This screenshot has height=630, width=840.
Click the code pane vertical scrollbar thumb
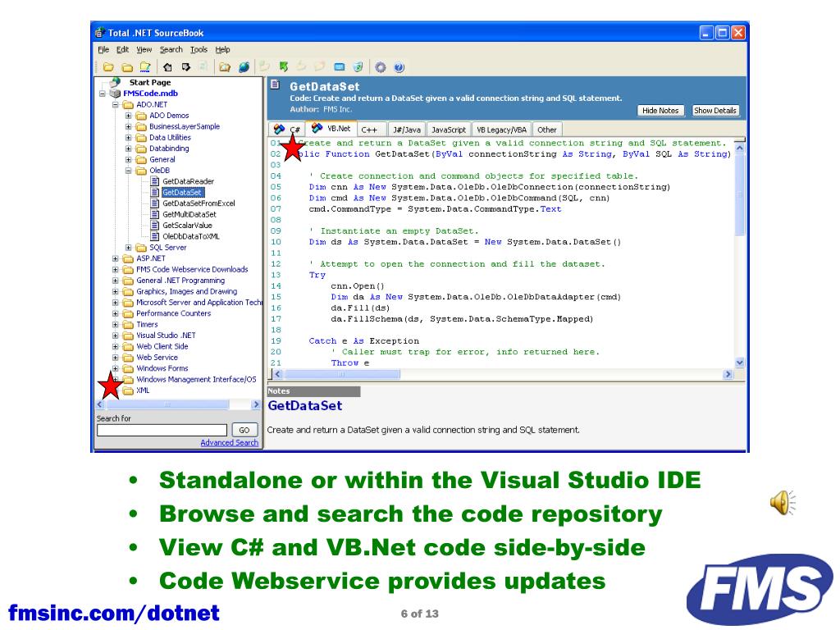739,194
